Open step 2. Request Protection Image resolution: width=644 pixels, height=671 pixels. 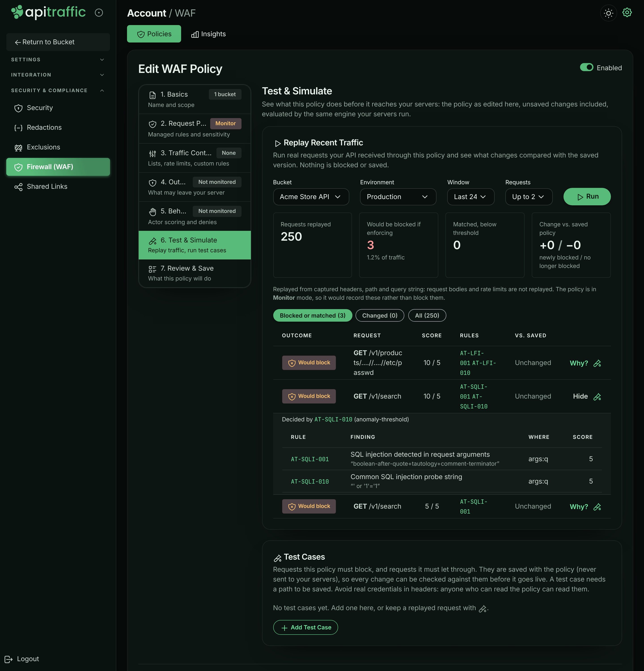tap(195, 128)
